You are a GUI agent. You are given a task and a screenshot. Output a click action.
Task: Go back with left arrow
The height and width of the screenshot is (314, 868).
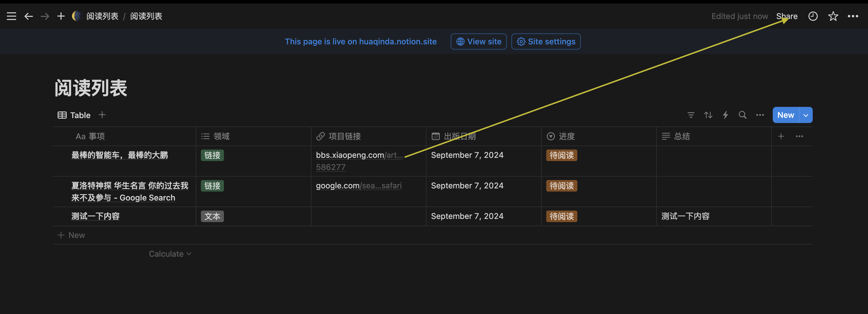coord(29,16)
